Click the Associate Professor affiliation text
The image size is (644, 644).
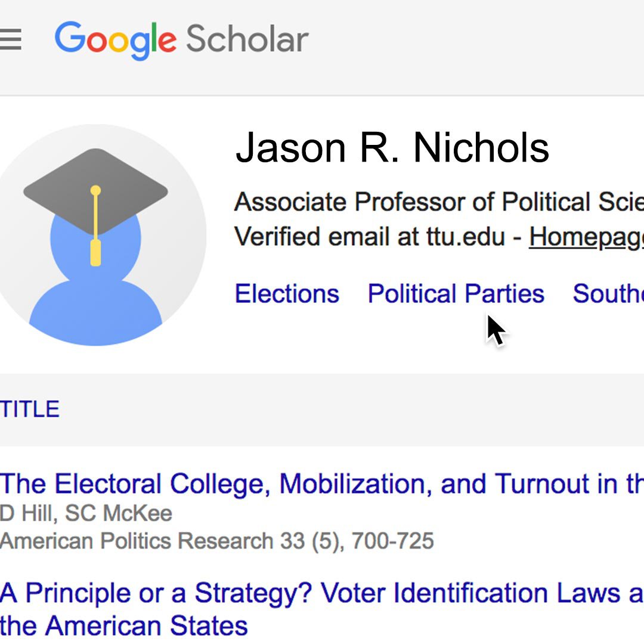coord(439,202)
